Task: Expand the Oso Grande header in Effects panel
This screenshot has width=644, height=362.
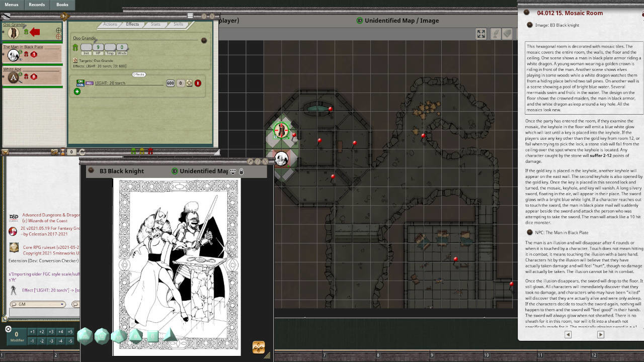Action: point(204,40)
